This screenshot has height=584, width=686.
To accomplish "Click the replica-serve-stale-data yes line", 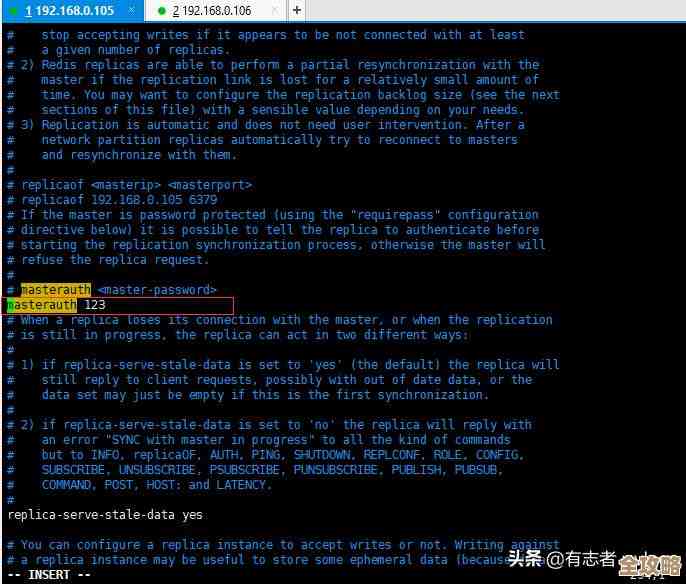I will pos(105,515).
